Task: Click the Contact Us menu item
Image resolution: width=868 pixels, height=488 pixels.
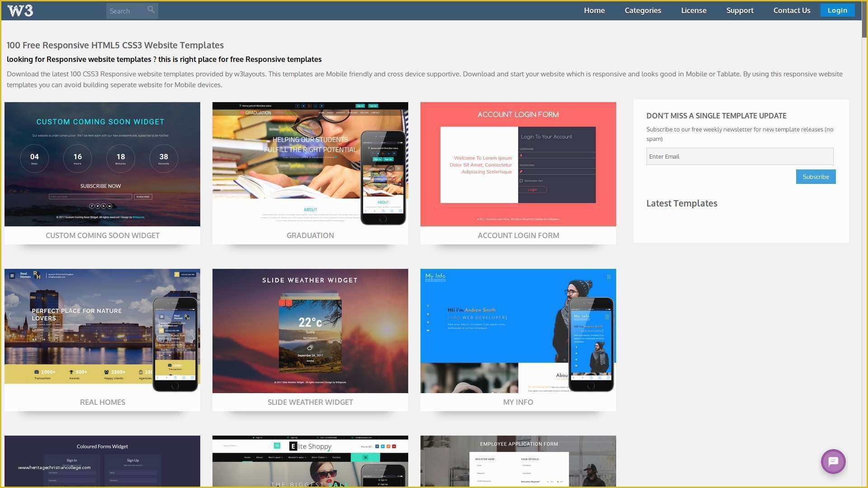Action: 792,9
